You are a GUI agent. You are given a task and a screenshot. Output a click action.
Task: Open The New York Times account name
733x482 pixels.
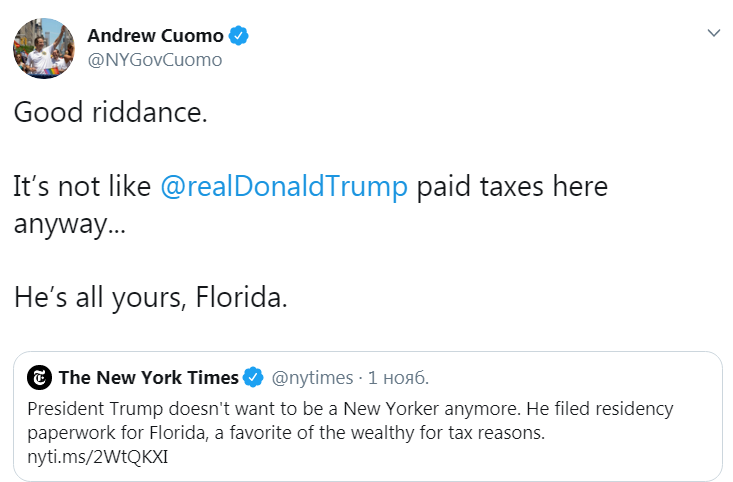(149, 378)
